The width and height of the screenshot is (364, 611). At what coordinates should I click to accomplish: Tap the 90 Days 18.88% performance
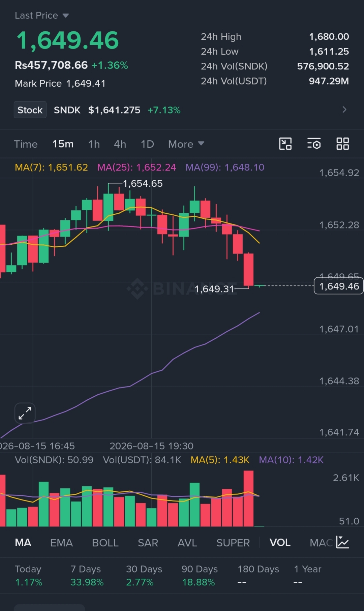pyautogui.click(x=200, y=576)
